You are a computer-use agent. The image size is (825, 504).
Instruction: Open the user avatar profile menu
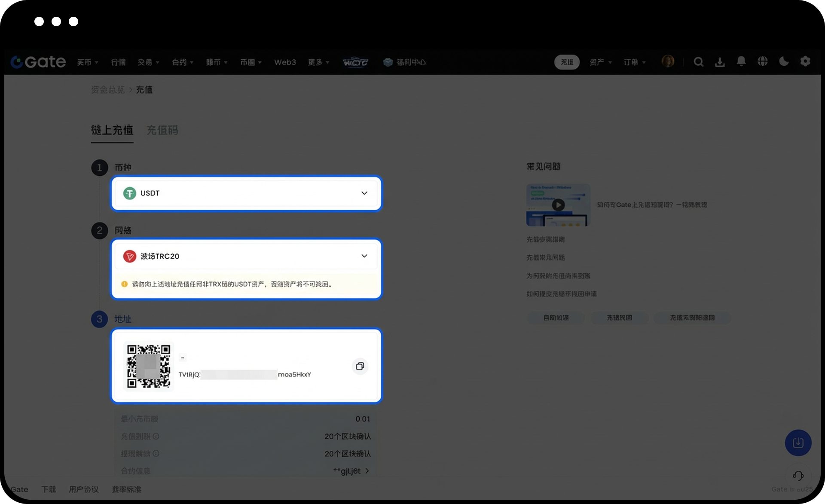pyautogui.click(x=668, y=61)
